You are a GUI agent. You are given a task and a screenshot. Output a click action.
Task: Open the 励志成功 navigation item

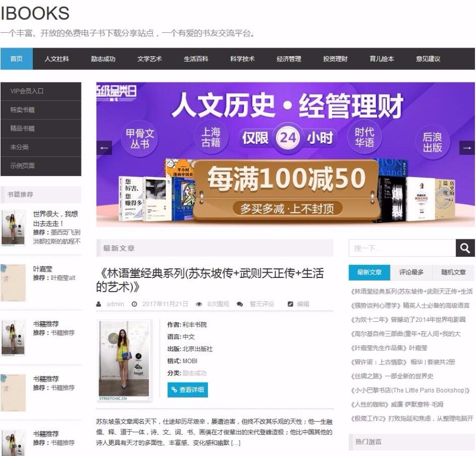[103, 59]
